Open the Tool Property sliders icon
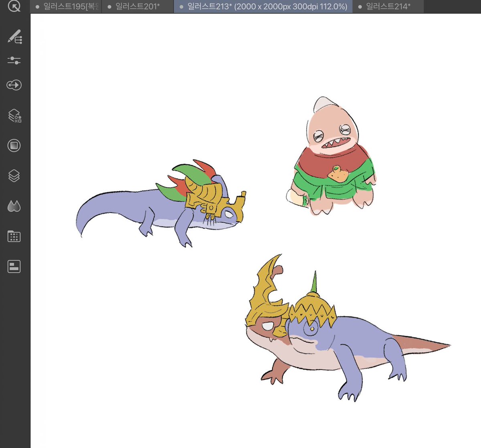The width and height of the screenshot is (481, 448). click(14, 61)
